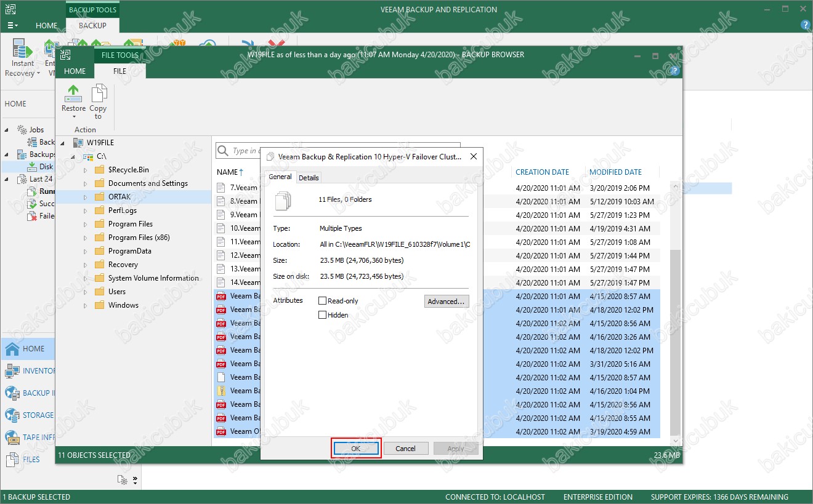Click the W19FILE server icon in tree
The image size is (813, 504).
(x=78, y=143)
